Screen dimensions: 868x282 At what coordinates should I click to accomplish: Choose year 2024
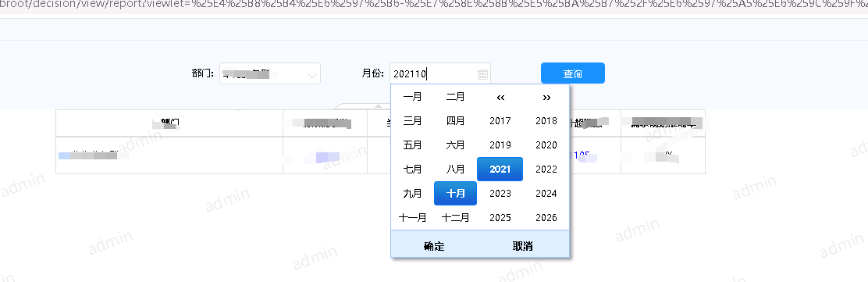(x=546, y=194)
